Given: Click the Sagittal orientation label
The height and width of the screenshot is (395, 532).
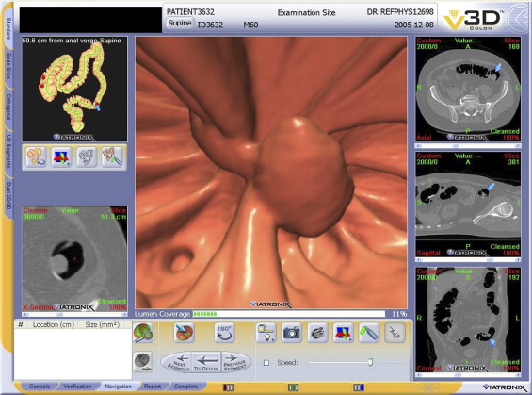Looking at the screenshot, I should [428, 253].
